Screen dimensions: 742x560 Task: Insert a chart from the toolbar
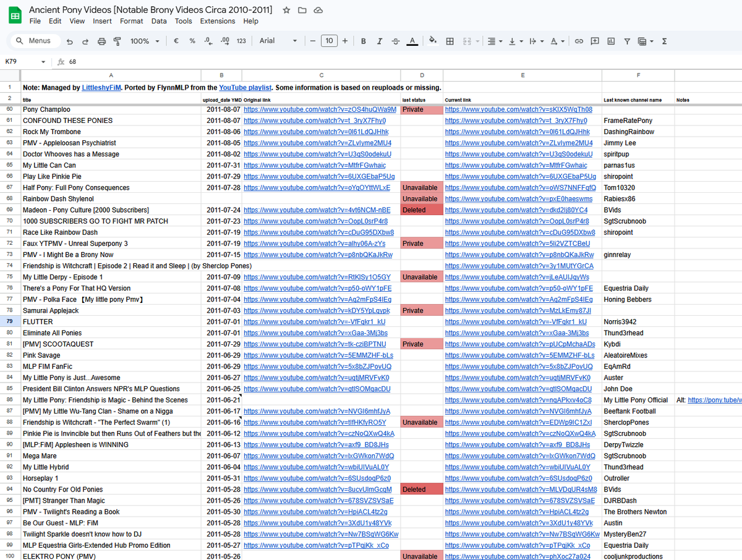pyautogui.click(x=611, y=41)
